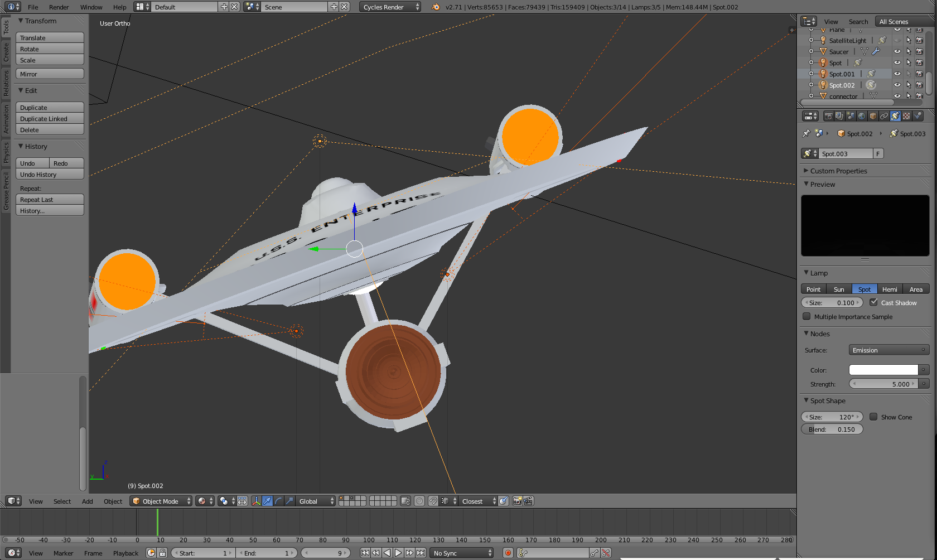Jump to the timeline start frame
This screenshot has width=937, height=560.
[x=365, y=553]
